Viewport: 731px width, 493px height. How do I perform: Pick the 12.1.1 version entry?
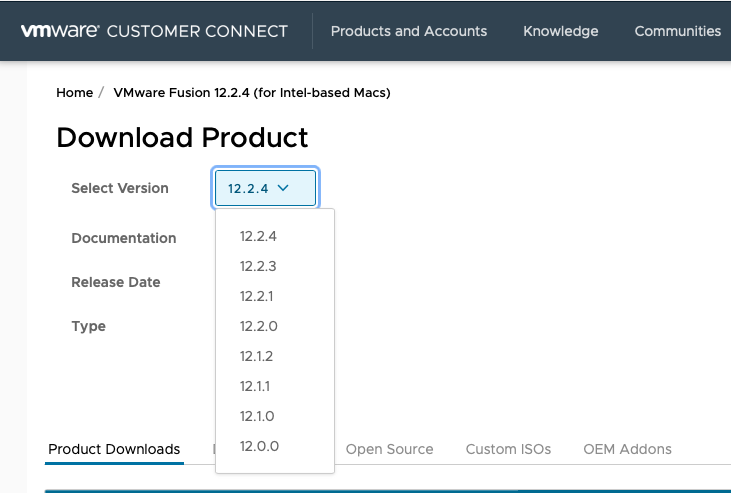(x=255, y=387)
